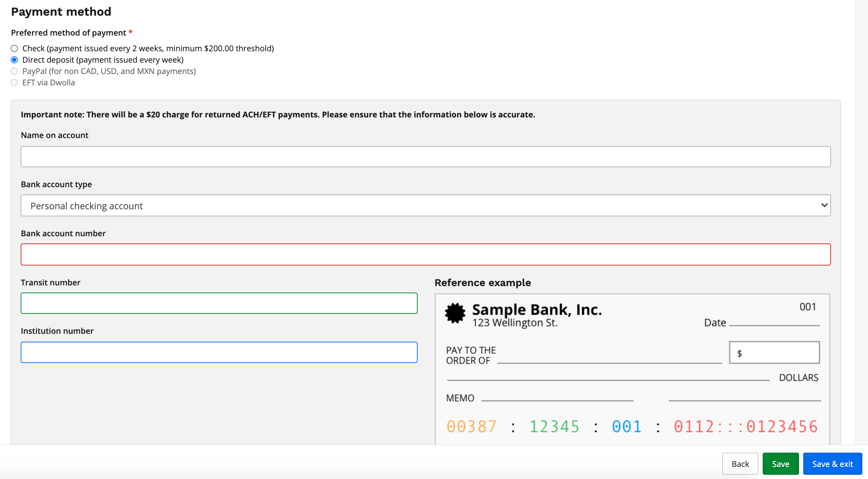
Task: Click red 0112::0123456 account example
Action: pyautogui.click(x=746, y=426)
